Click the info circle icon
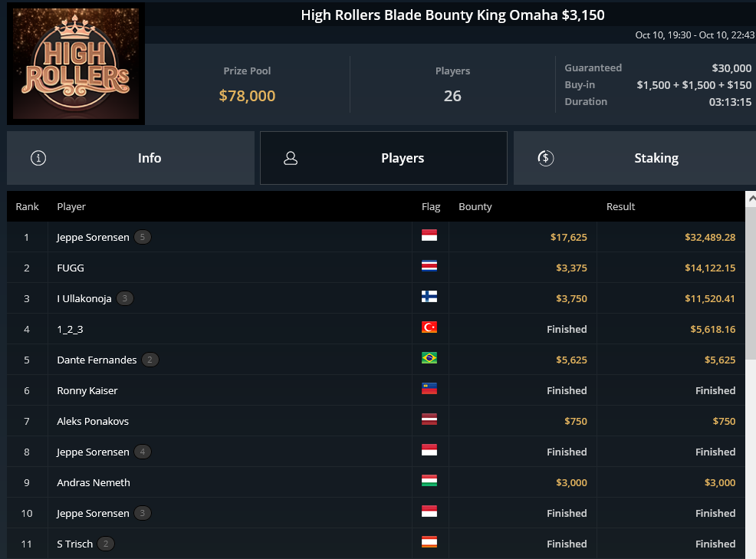The height and width of the screenshot is (559, 756). pyautogui.click(x=38, y=158)
